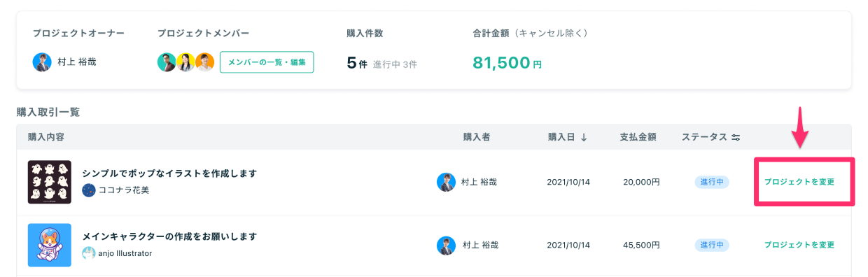868x277 pixels.
Task: Sort by 購入日 arrow icon
Action: tap(584, 137)
